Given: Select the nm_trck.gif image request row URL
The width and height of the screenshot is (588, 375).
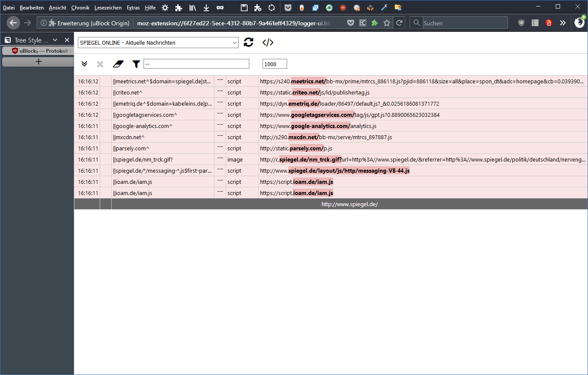Looking at the screenshot, I should (423, 159).
